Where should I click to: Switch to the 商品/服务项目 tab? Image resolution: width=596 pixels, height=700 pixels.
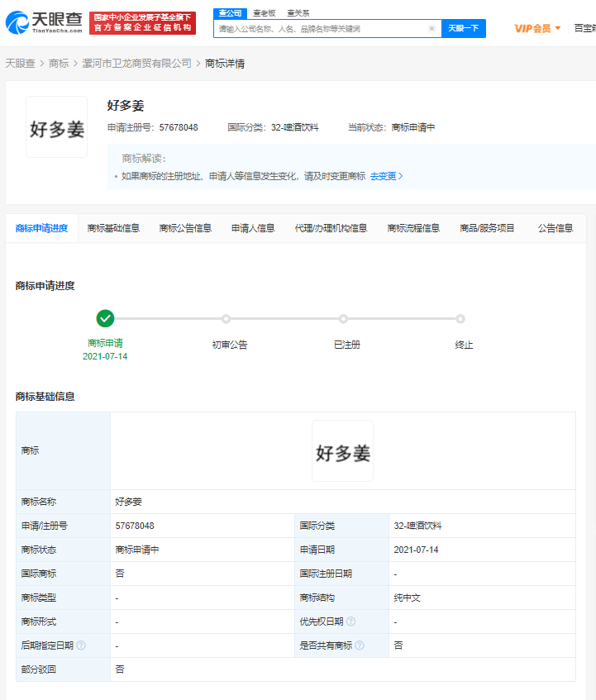coord(487,229)
